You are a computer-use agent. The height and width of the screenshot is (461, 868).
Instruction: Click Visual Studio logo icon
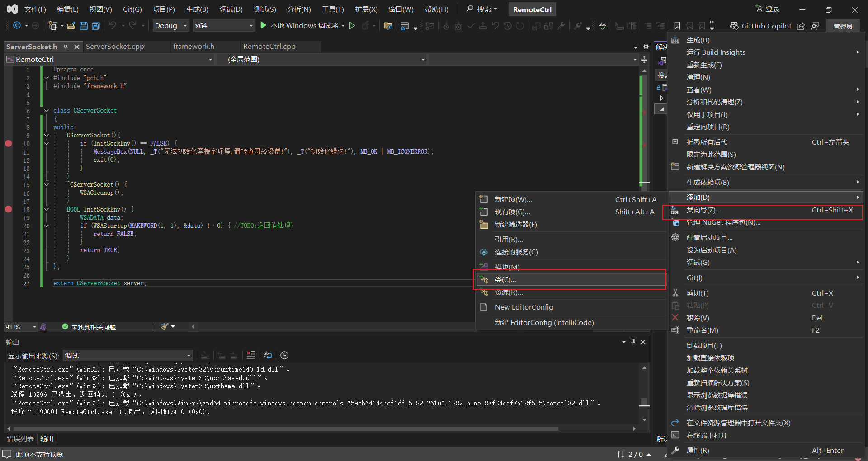pos(12,9)
